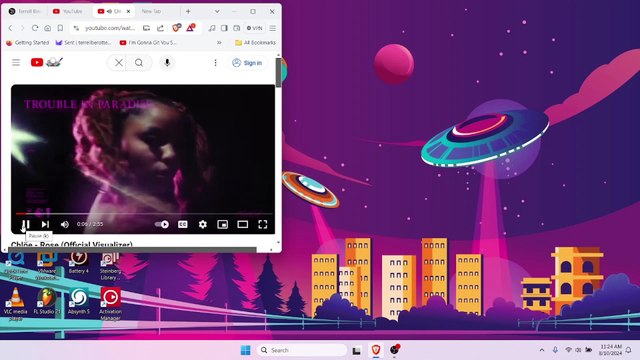This screenshot has width=640, height=360.
Task: Expand the tab search dropdown arrow
Action: click(217, 11)
